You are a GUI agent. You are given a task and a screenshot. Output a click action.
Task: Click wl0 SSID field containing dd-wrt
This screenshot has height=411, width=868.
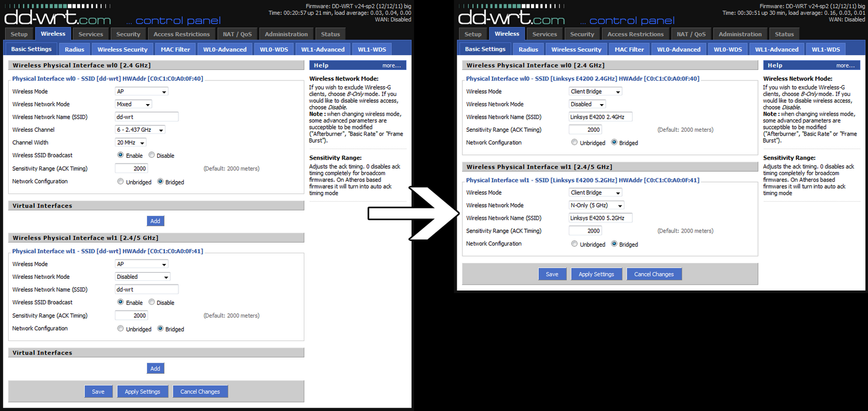[x=146, y=117]
